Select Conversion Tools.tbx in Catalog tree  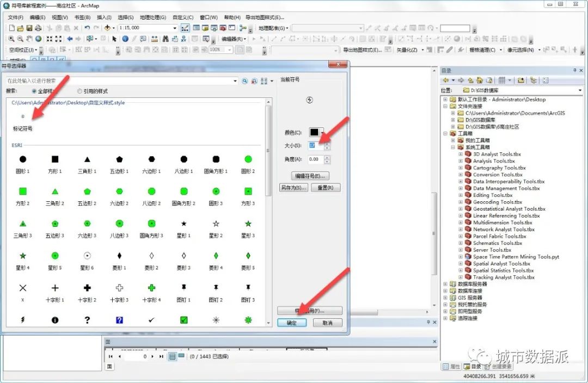pos(498,175)
